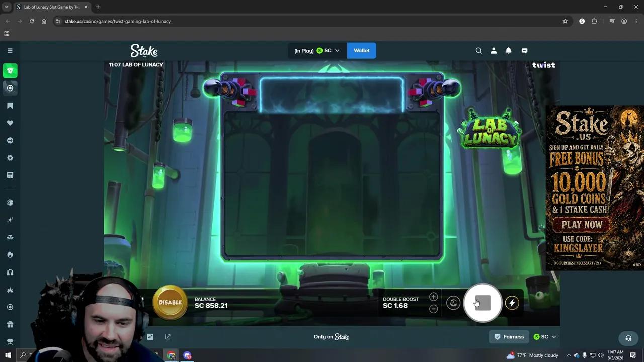Image resolution: width=644 pixels, height=362 pixels.
Task: Expand the In Play SC balance dropdown
Action: (x=316, y=51)
